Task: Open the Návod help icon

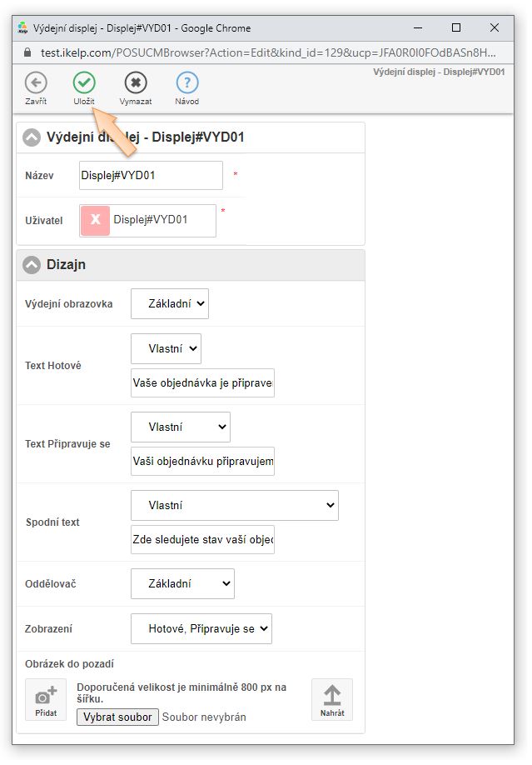Action: point(187,82)
